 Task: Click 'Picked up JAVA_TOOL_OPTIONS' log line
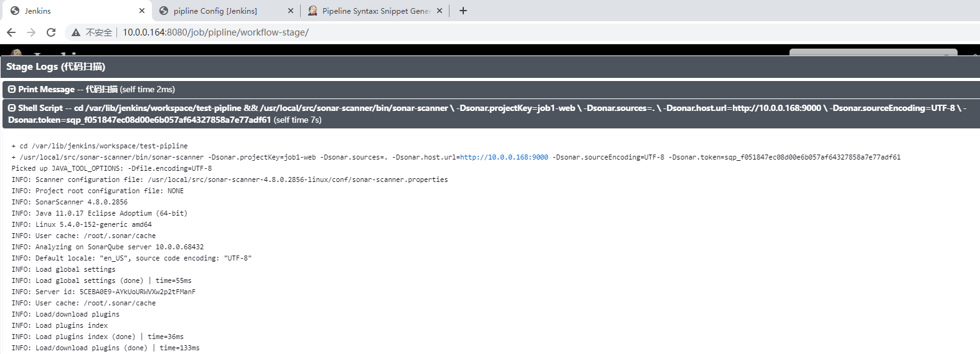coord(111,168)
